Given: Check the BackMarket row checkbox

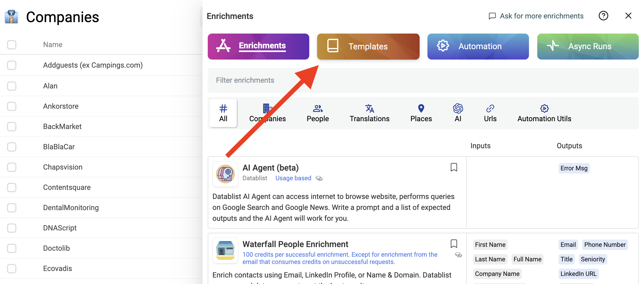Looking at the screenshot, I should (x=12, y=126).
